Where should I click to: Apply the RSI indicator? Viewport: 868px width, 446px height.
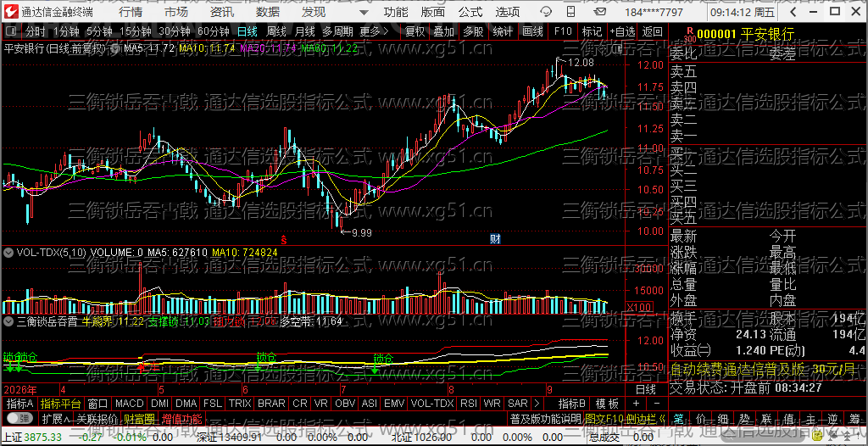468,404
